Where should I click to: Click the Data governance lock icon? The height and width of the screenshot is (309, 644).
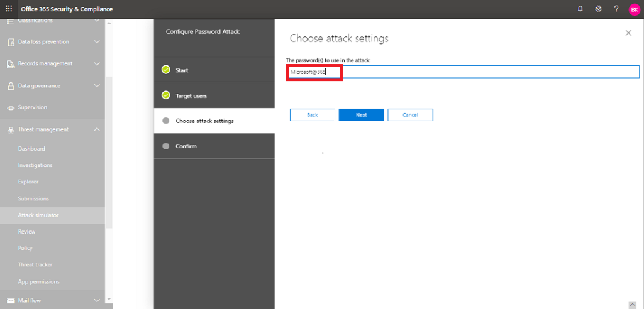point(11,86)
